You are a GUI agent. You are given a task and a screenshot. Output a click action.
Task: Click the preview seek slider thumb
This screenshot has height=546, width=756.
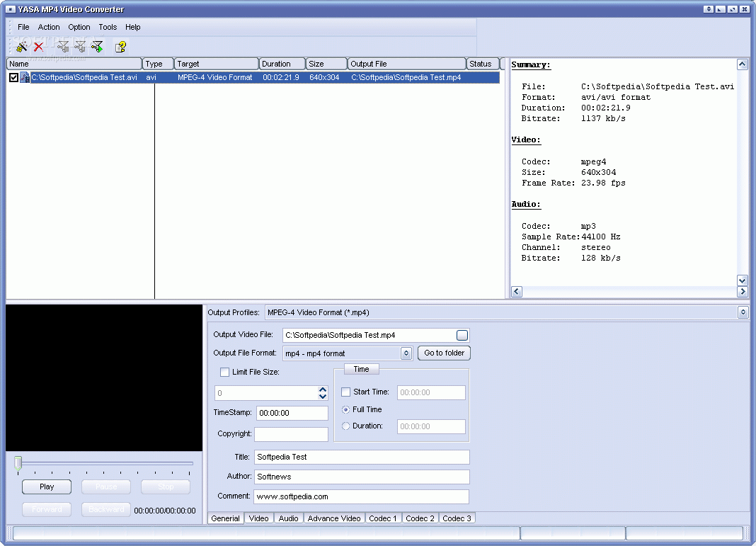coord(18,463)
